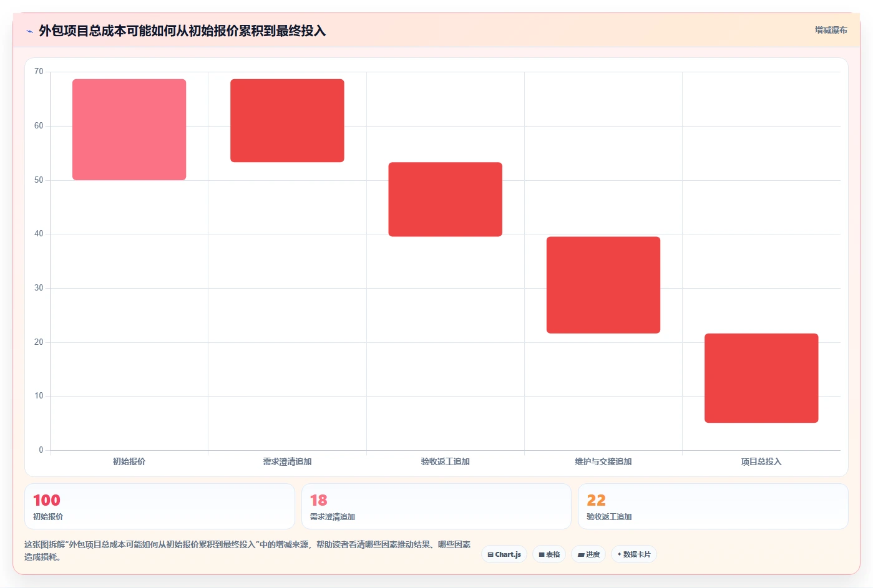This screenshot has height=588, width=873.
Task: Click the 增减瀑布 badge in the header
Action: click(831, 30)
